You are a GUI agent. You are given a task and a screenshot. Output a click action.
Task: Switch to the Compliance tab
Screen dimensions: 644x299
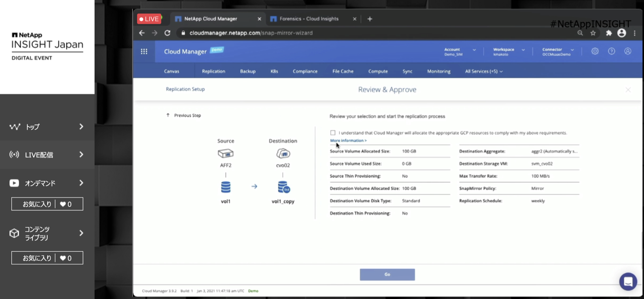305,71
